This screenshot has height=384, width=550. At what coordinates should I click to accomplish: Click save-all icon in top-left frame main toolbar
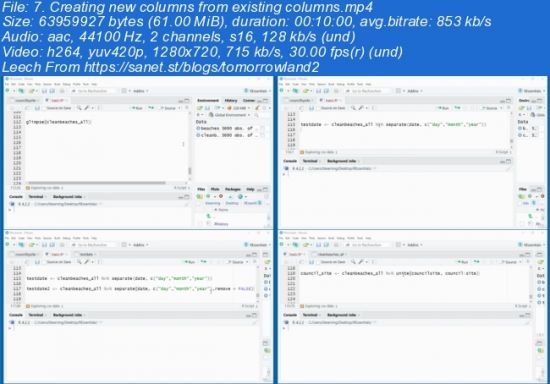pyautogui.click(x=52, y=91)
